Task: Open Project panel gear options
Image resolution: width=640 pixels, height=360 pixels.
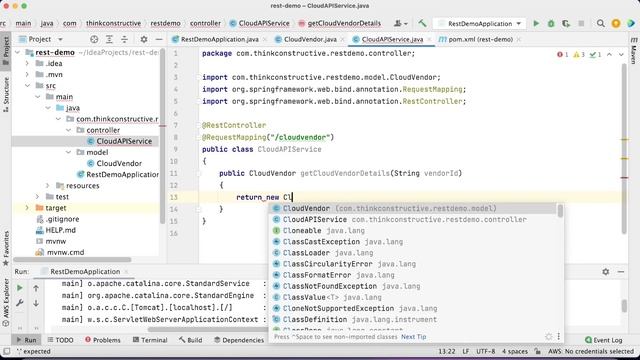Action: [144, 39]
